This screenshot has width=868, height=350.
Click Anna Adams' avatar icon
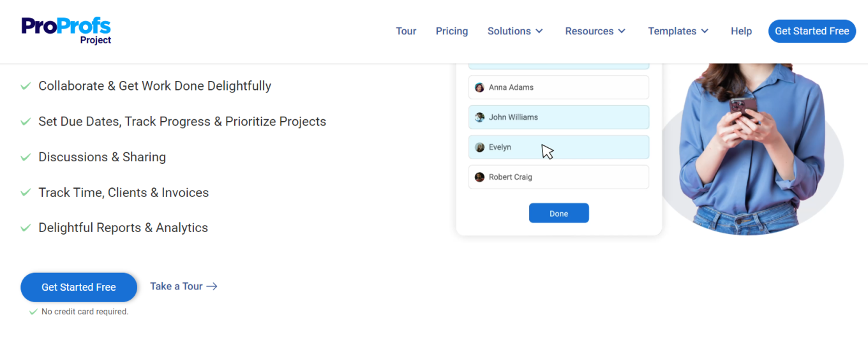pyautogui.click(x=479, y=87)
